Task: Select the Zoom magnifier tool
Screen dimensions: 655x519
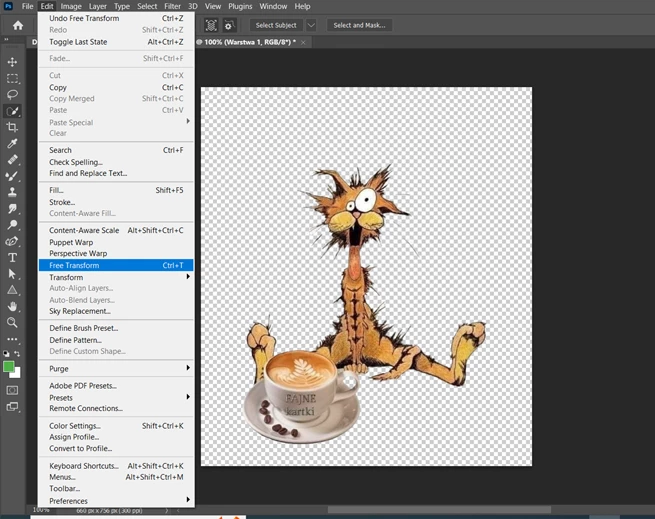Action: [12, 323]
